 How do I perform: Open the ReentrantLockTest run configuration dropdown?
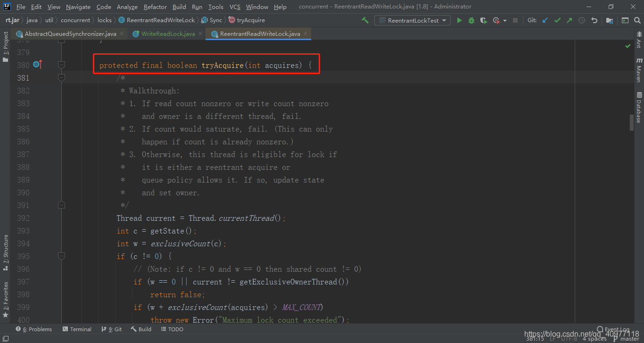point(413,20)
